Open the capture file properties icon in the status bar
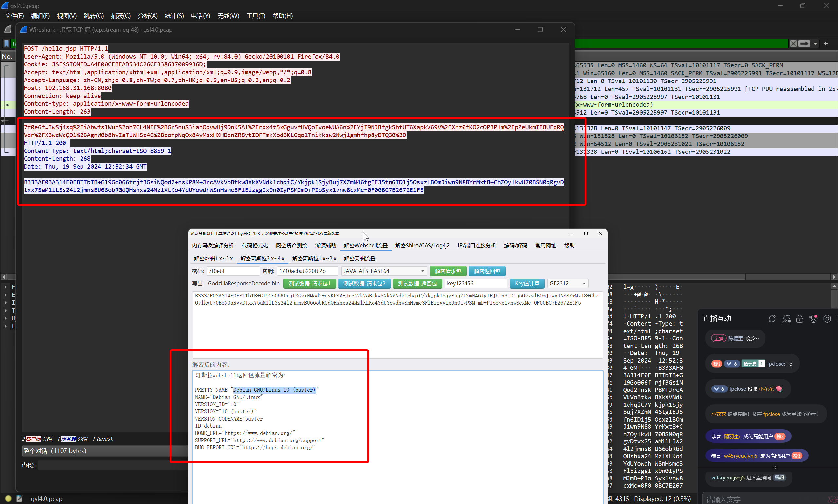838x504 pixels. (x=19, y=498)
